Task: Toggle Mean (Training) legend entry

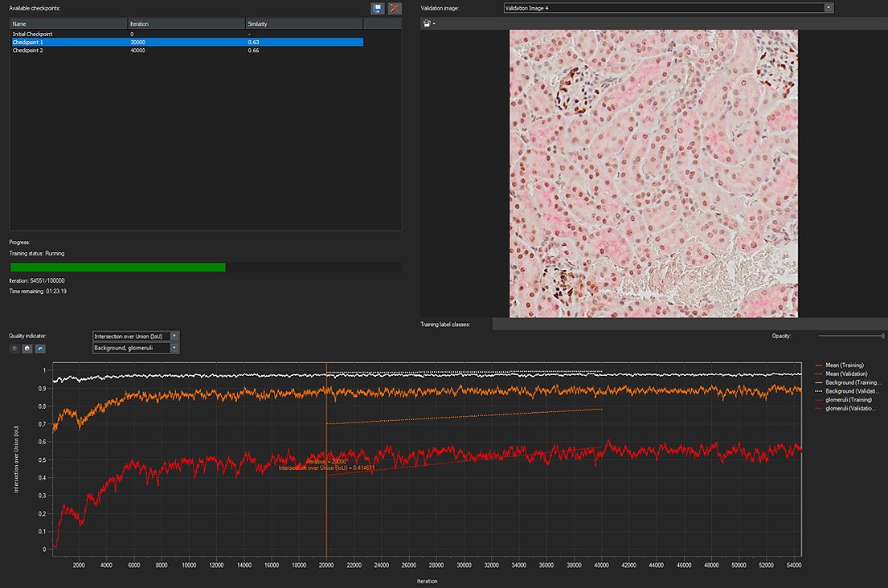Action: point(844,365)
